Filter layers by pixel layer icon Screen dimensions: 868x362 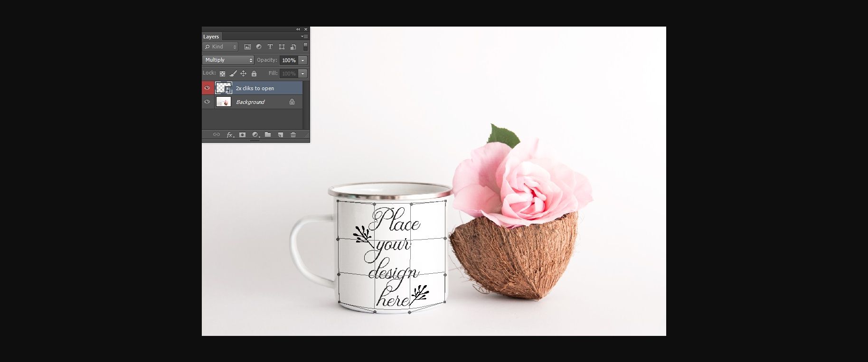247,46
